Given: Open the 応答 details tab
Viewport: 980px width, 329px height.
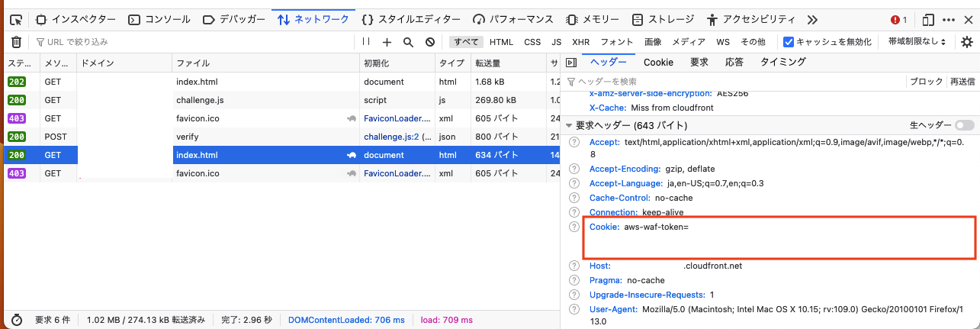Looking at the screenshot, I should (734, 63).
